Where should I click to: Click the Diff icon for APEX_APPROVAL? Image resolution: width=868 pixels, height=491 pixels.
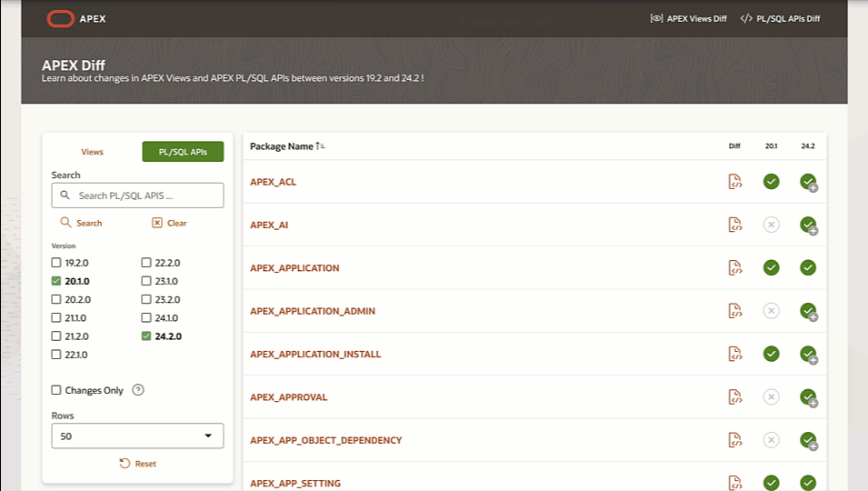pos(734,397)
